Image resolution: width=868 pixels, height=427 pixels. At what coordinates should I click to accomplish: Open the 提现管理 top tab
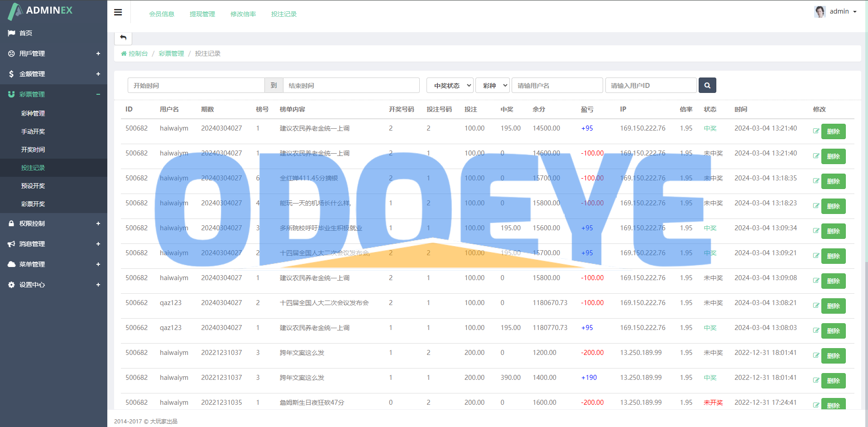pos(202,14)
